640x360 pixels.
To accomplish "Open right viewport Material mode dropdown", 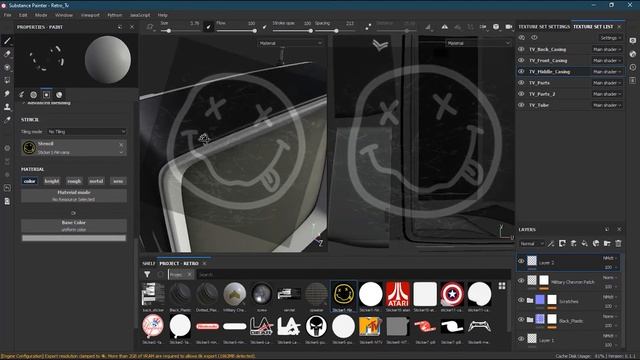I will (x=478, y=43).
